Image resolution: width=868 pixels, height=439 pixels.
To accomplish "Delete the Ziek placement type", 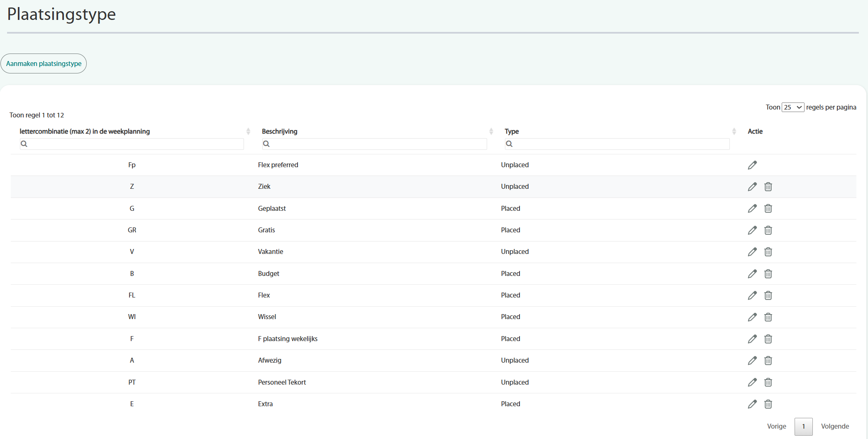I will (x=768, y=187).
